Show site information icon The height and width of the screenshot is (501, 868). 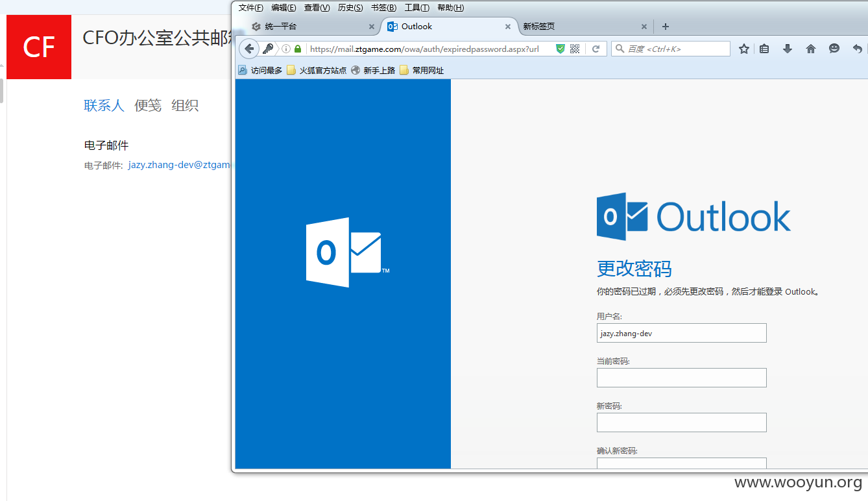[x=286, y=49]
